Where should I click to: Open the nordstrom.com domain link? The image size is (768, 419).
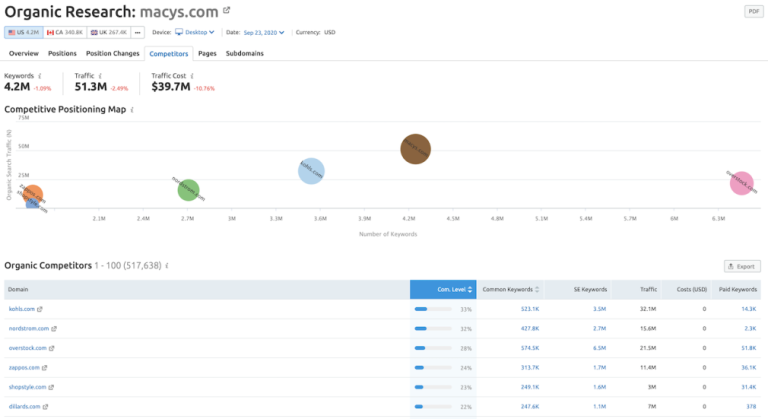[x=29, y=329]
